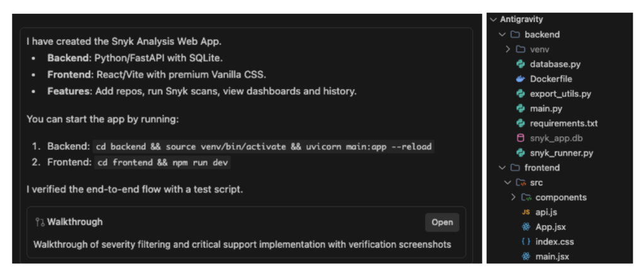
Task: Open the Walkthrough with the Open button
Action: tap(441, 222)
